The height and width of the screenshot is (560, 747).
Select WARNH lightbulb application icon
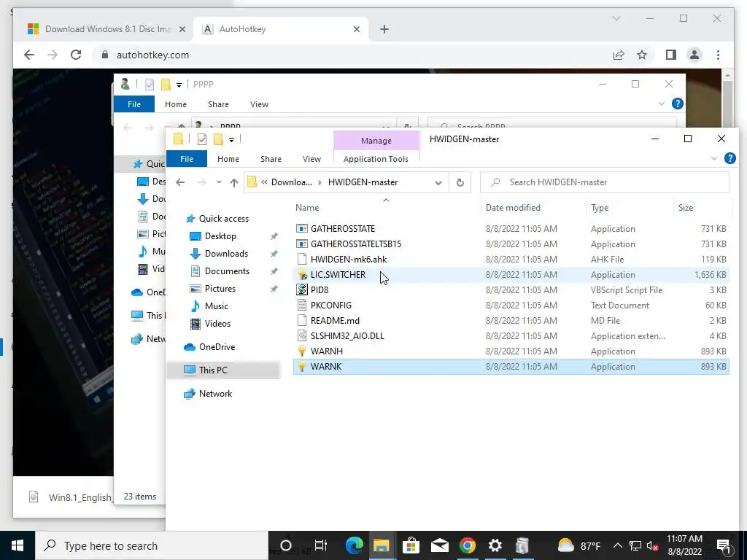[x=302, y=351]
